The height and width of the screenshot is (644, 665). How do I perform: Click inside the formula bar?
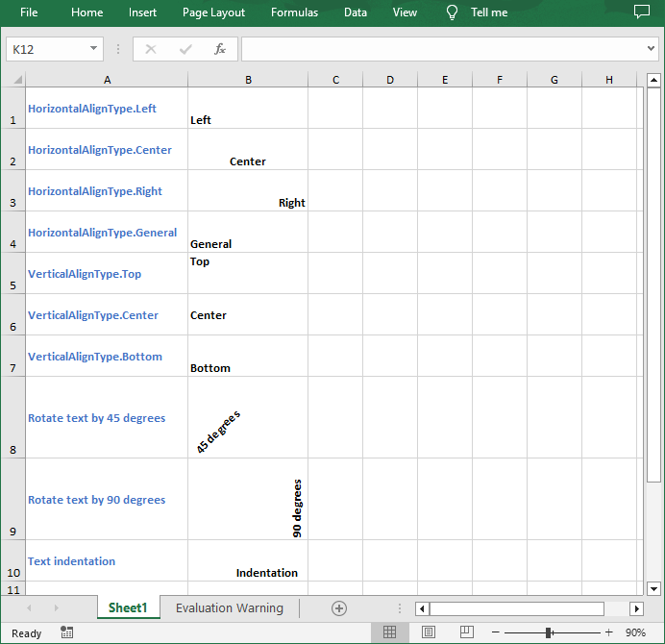(x=443, y=49)
